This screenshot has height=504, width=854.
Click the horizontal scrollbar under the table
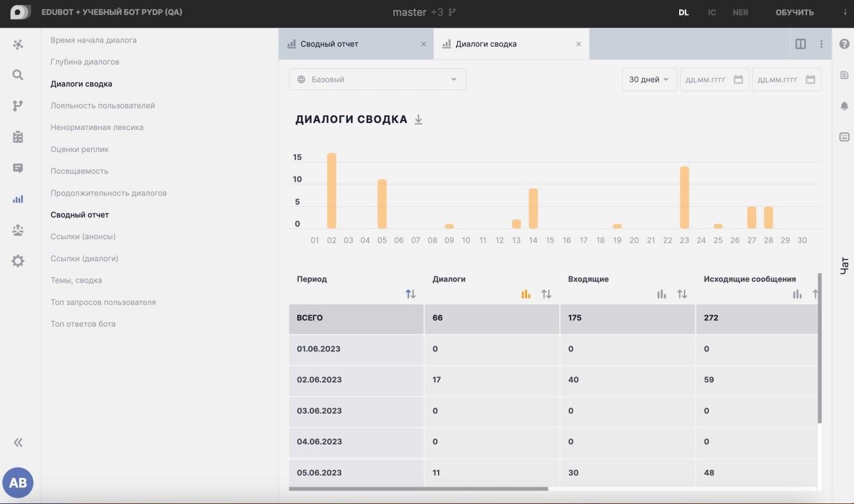coord(418,489)
